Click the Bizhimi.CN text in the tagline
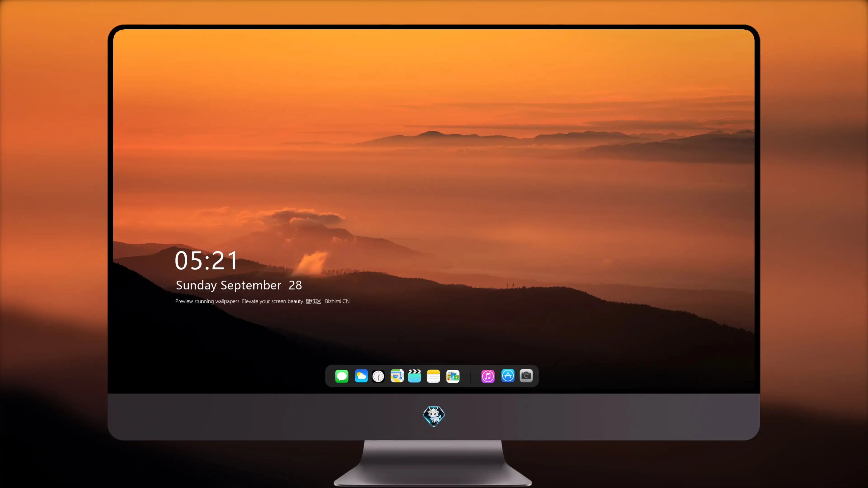 click(337, 301)
